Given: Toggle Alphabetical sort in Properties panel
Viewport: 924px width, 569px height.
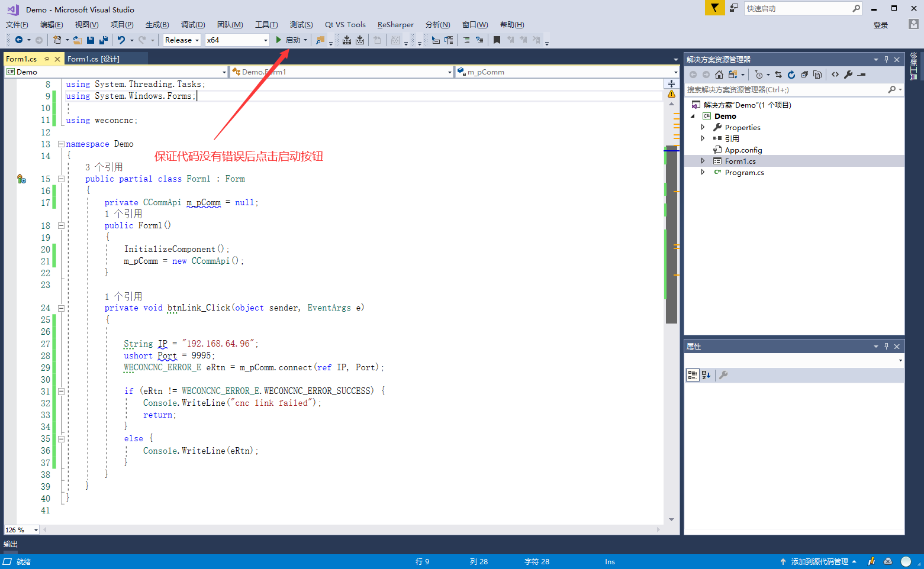Looking at the screenshot, I should click(706, 375).
